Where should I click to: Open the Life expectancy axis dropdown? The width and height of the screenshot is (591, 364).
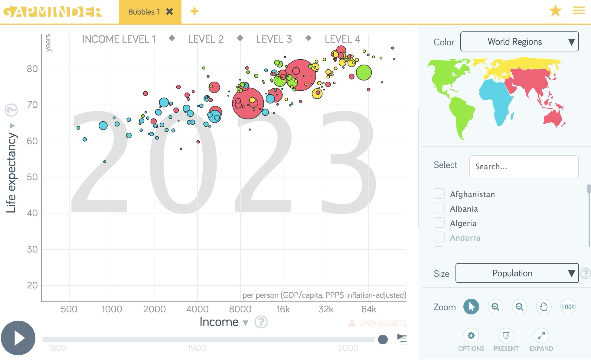point(11,168)
